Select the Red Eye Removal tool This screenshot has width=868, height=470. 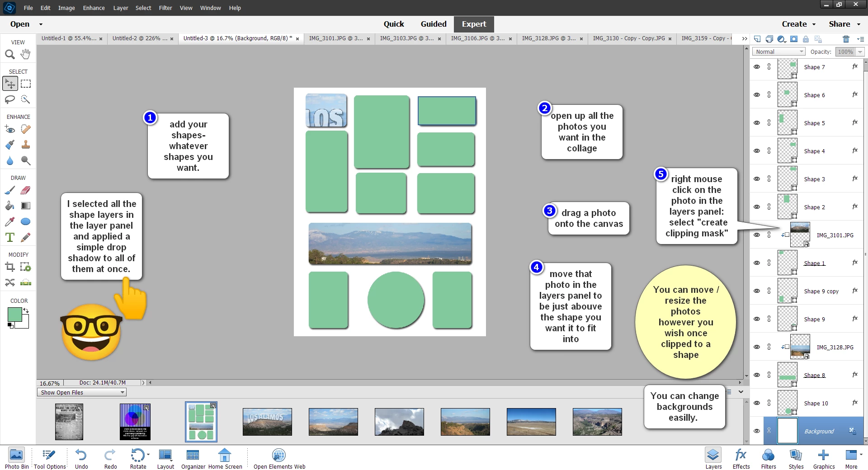pos(10,130)
